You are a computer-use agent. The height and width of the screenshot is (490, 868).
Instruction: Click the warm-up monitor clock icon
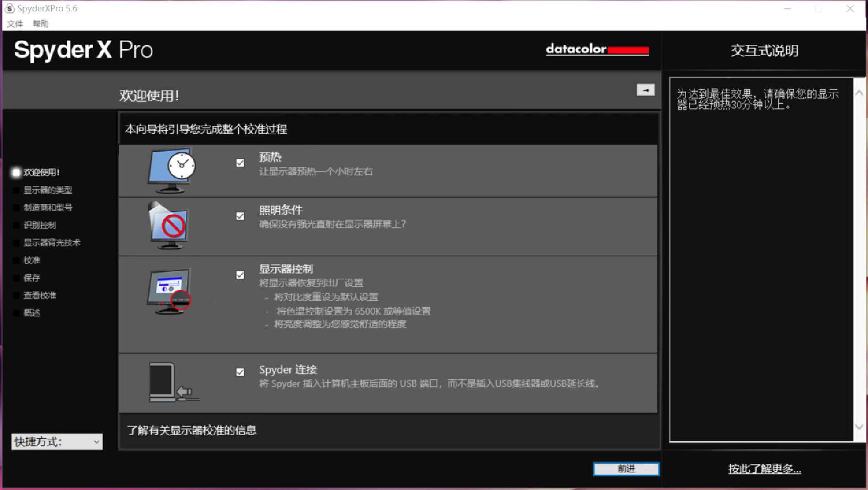(172, 170)
